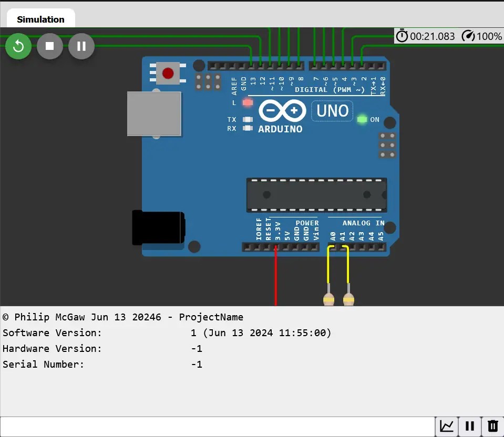Select the yellow wire on pin A1
This screenshot has width=504, height=437.
pyautogui.click(x=347, y=265)
